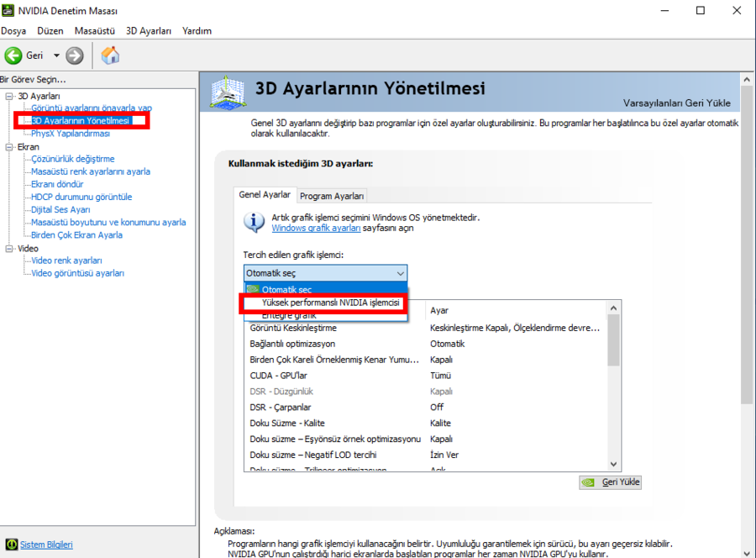756x558 pixels.
Task: Open Birden Çok Ekran Ayarla
Action: coord(76,234)
